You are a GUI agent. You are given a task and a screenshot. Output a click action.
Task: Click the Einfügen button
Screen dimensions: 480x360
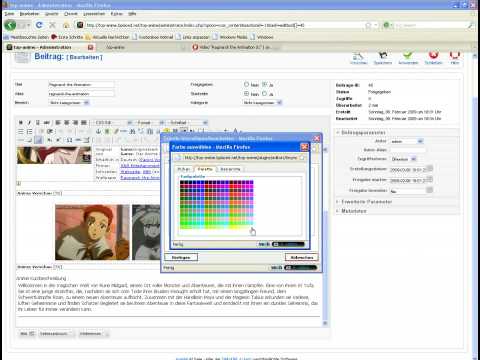pos(181,257)
